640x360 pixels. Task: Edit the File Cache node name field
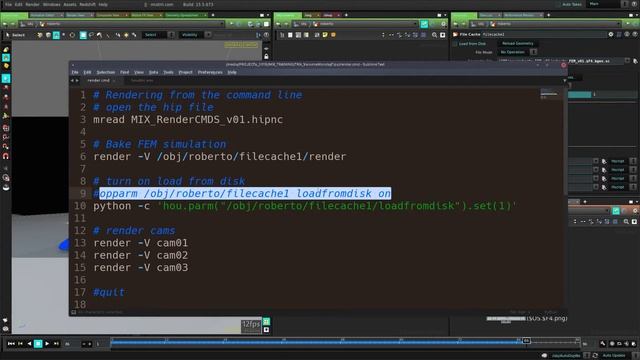click(x=543, y=34)
